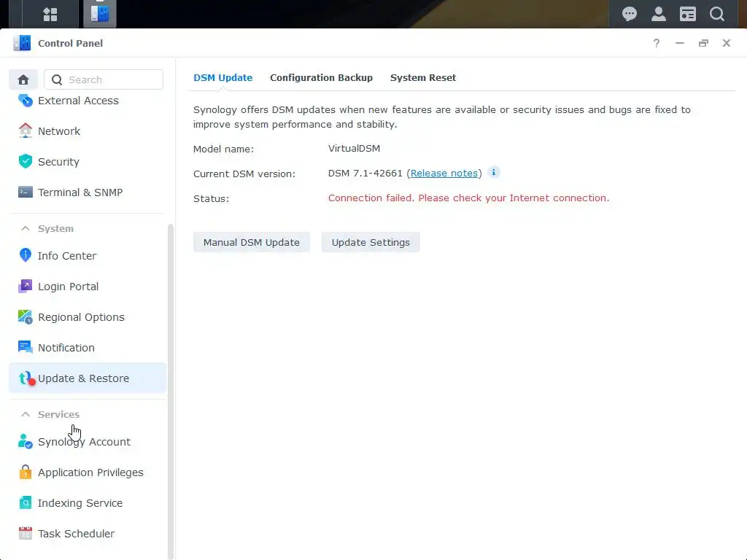Open Regional Options

pos(88,316)
